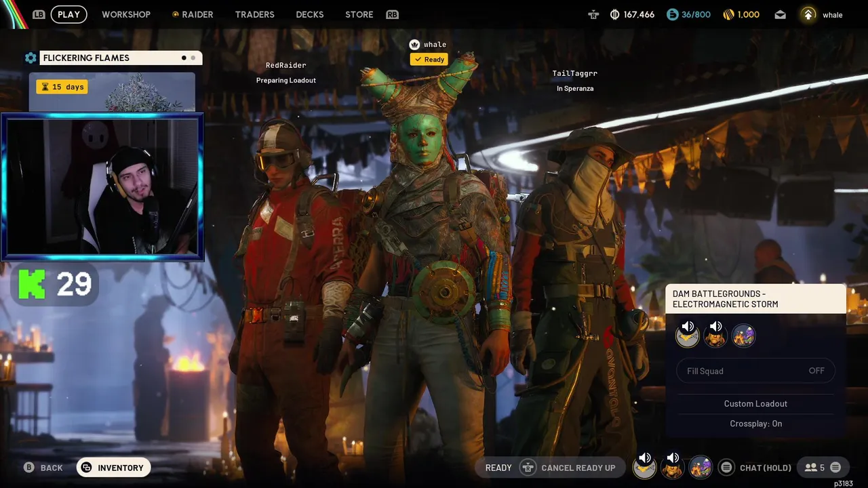Open the PLAY tab
The image size is (868, 488).
(x=68, y=14)
